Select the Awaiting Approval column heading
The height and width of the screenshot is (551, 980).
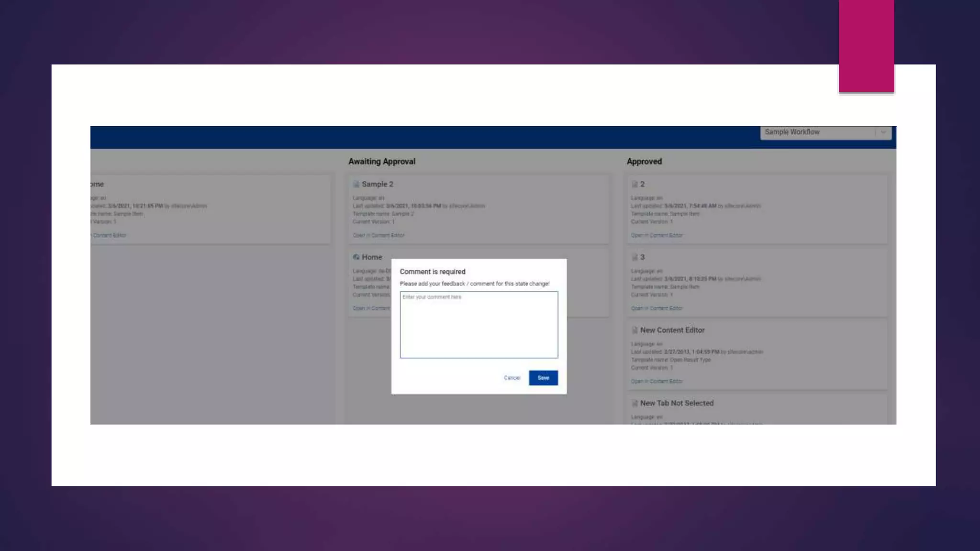(x=381, y=162)
